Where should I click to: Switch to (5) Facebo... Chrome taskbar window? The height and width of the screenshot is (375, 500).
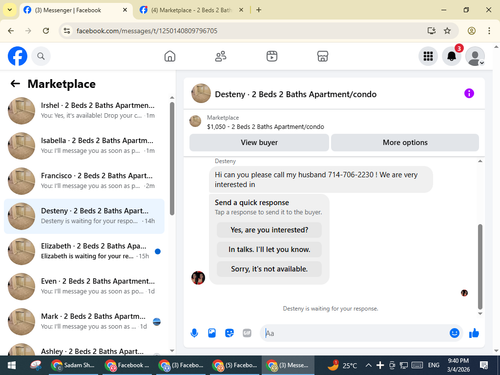pyautogui.click(x=235, y=365)
